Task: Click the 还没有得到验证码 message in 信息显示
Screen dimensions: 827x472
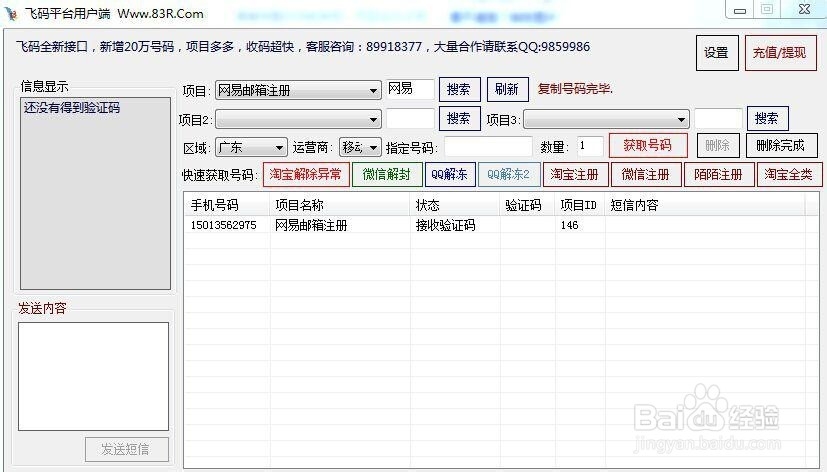Action: pos(72,108)
